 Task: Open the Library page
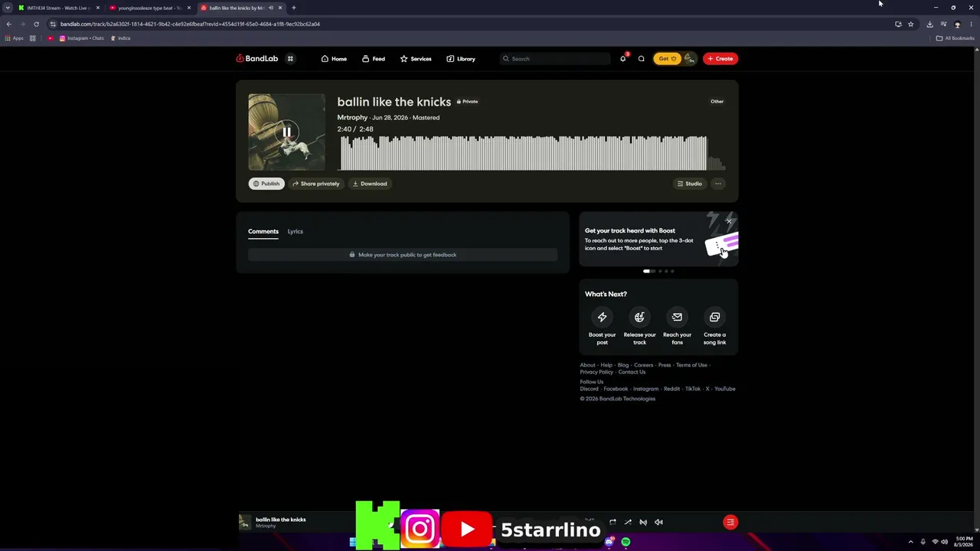461,59
